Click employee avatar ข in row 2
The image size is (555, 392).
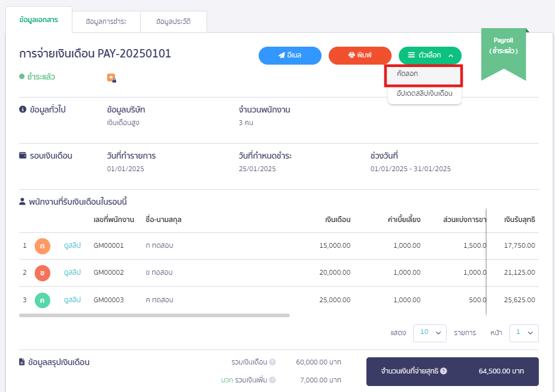click(43, 273)
